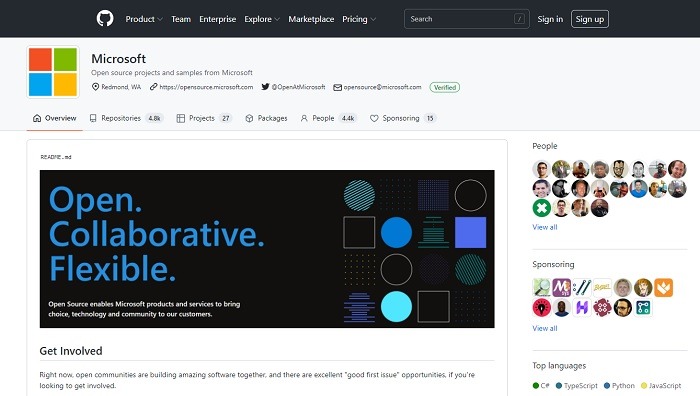
Task: Open the Sponsoring tab
Action: (403, 118)
